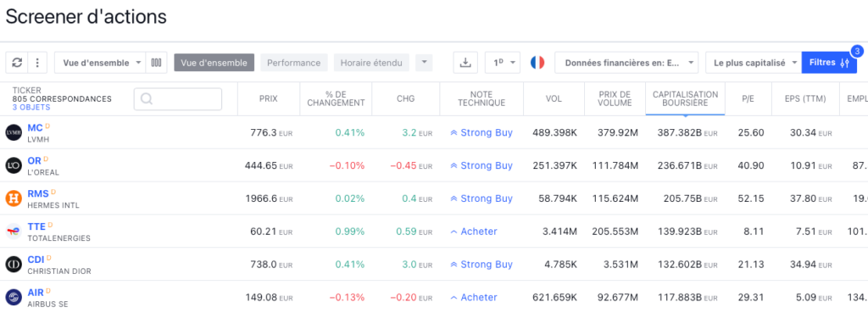
Task: Open the 1D interval dropdown
Action: tap(503, 63)
